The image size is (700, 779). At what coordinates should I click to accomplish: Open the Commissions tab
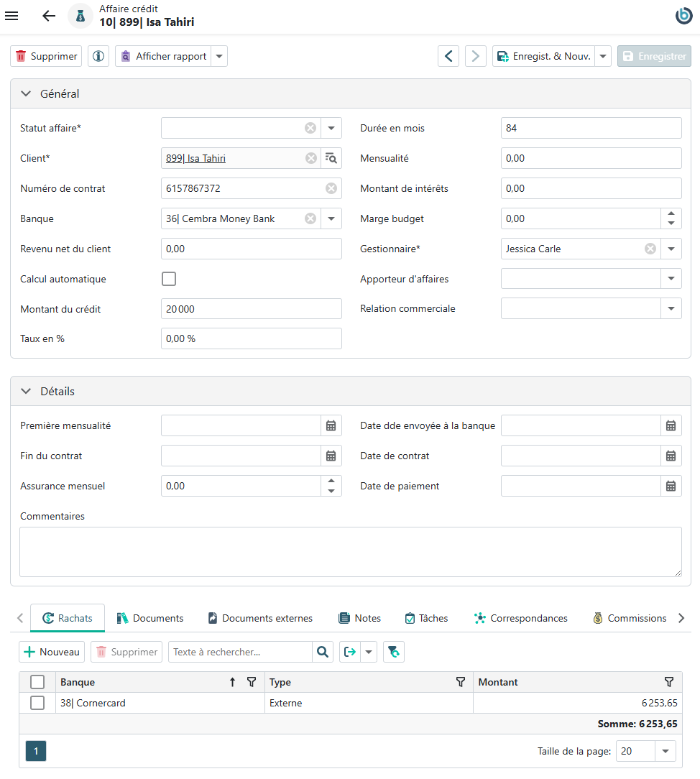[630, 618]
